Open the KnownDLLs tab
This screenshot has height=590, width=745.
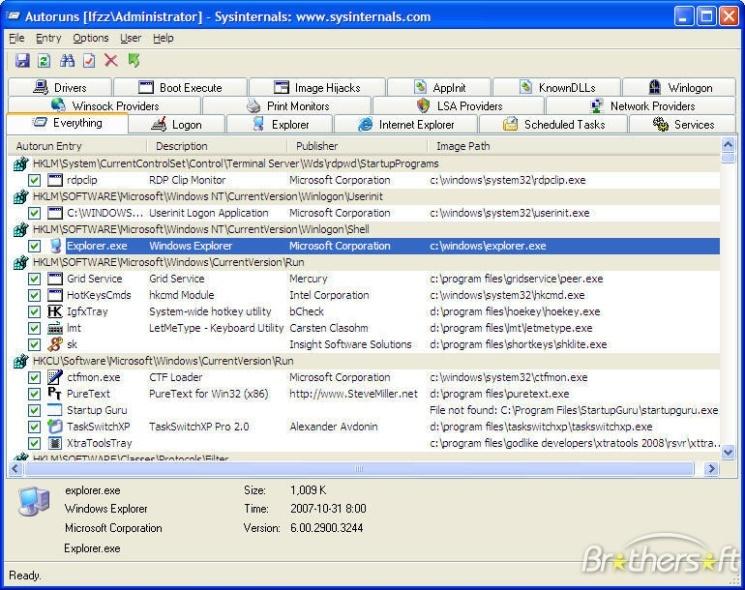[557, 87]
